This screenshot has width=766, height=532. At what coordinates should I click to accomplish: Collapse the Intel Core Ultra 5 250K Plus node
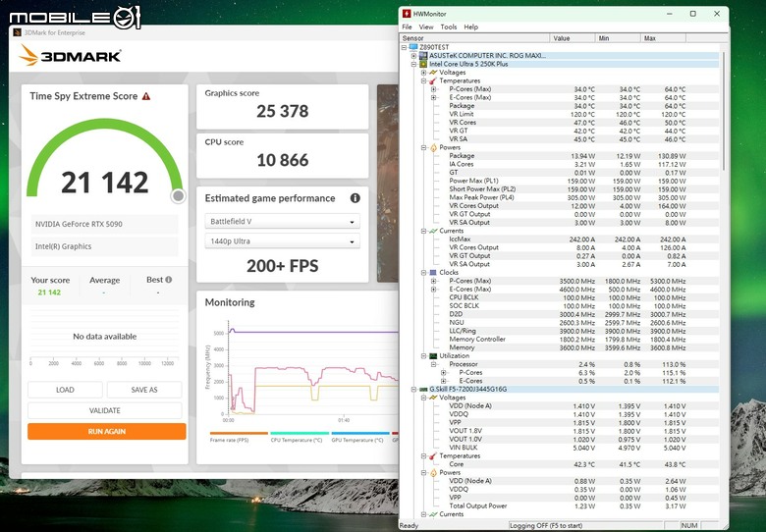pos(413,64)
